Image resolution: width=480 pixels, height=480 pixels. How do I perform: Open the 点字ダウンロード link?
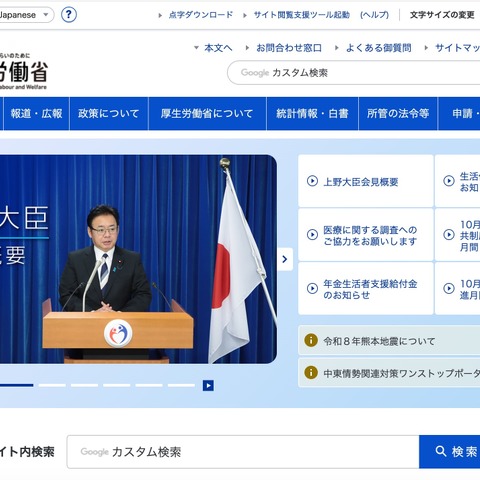point(201,15)
